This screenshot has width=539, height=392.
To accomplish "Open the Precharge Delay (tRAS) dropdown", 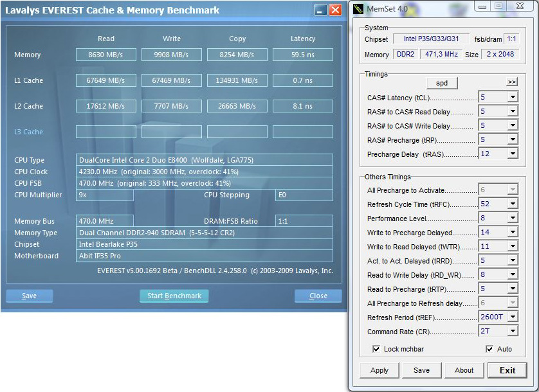I will coord(513,154).
